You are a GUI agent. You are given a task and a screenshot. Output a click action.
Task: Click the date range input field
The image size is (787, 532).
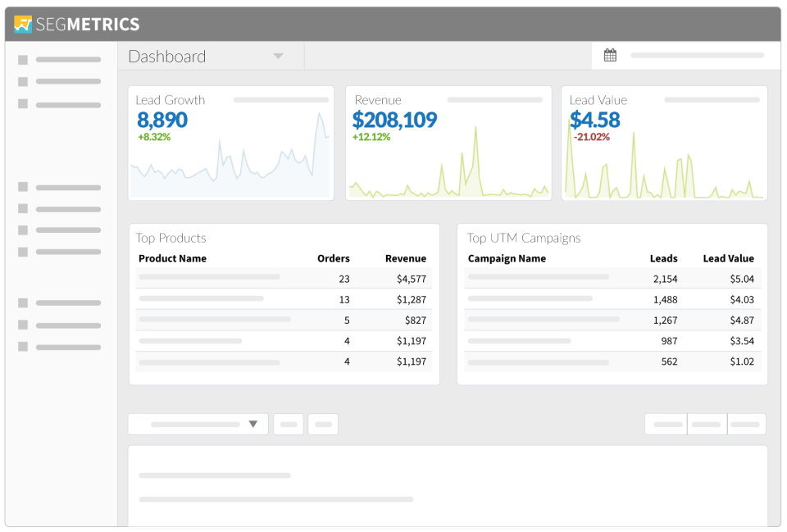tap(696, 54)
